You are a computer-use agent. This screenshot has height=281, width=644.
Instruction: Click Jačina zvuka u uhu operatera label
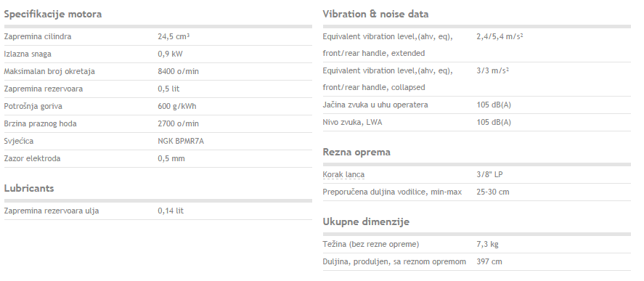click(375, 105)
